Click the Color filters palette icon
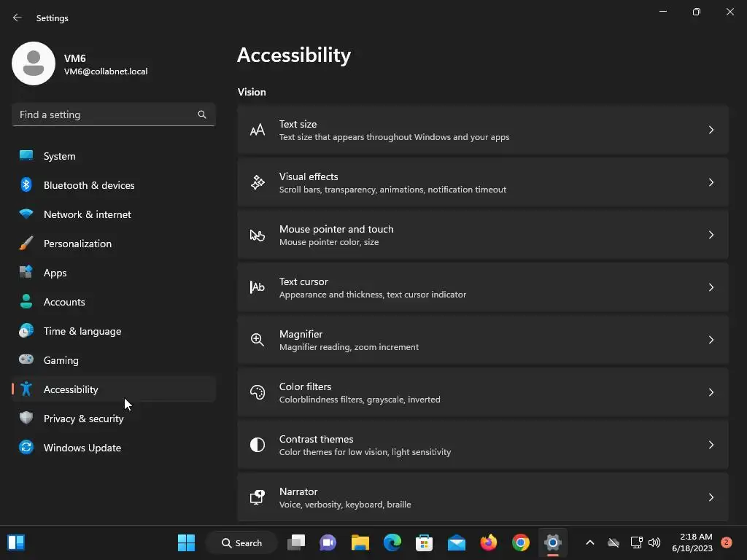 pos(258,392)
